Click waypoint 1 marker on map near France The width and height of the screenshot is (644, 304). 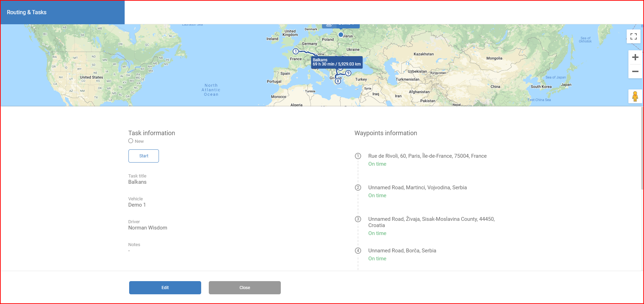[296, 51]
